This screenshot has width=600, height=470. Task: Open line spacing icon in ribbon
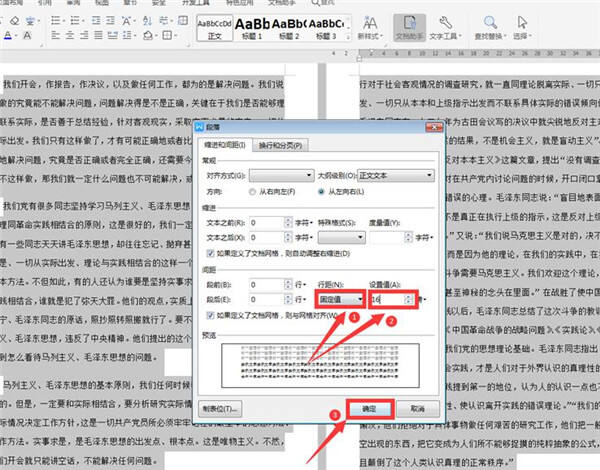pos(129,36)
